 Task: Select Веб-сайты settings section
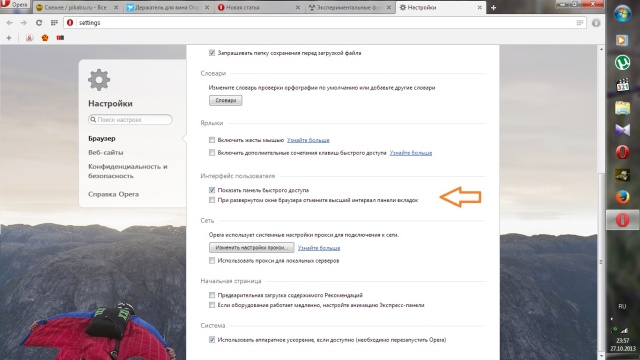[x=106, y=152]
